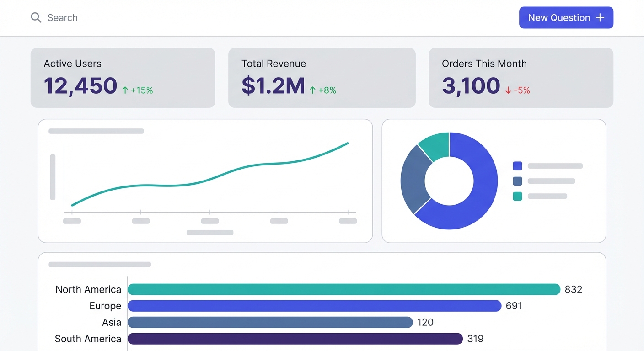The width and height of the screenshot is (644, 351).
Task: Select the Europe bar showing 691
Action: pos(314,306)
